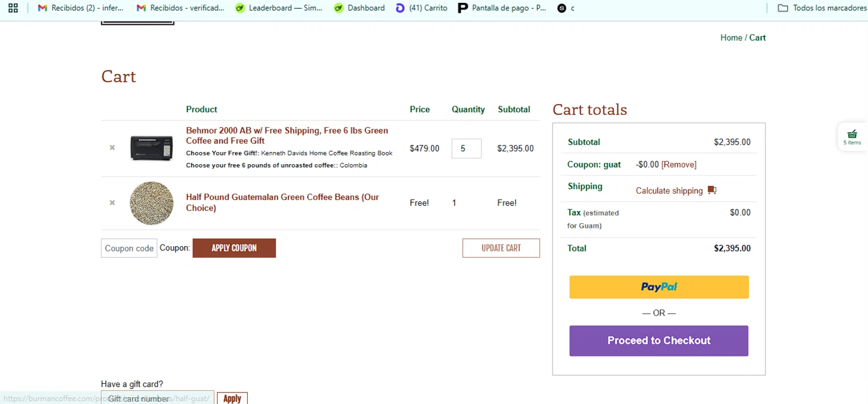
Task: Click the 'Coupon: guat' label
Action: [x=594, y=165]
